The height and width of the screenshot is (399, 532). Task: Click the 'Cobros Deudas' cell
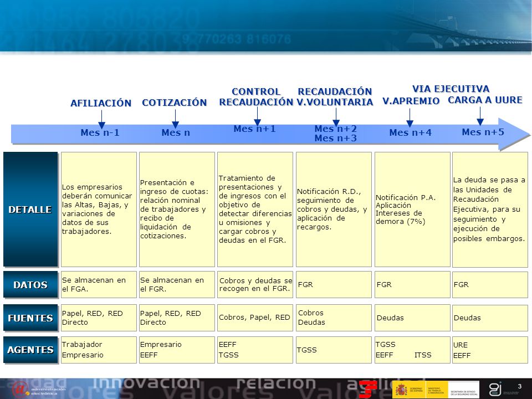tap(334, 318)
